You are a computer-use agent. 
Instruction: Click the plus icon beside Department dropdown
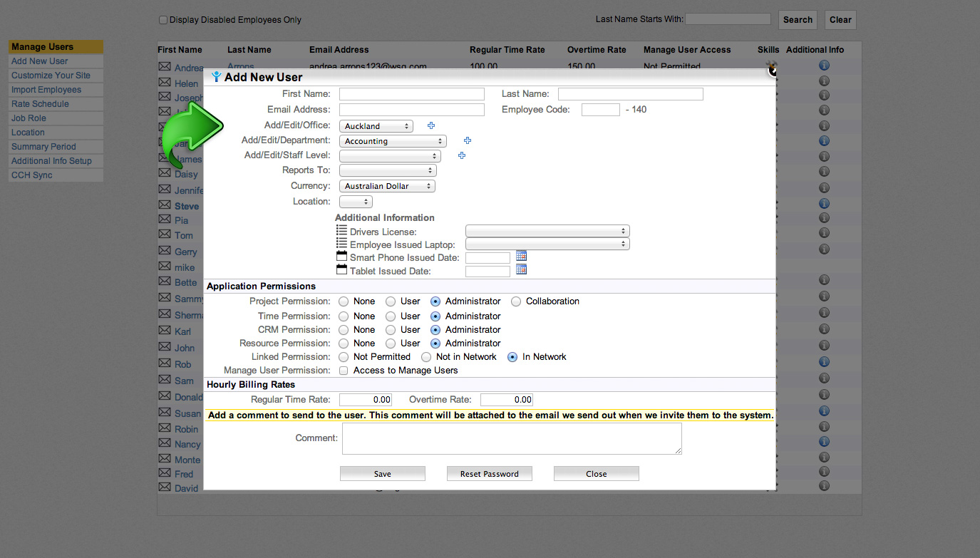point(468,141)
